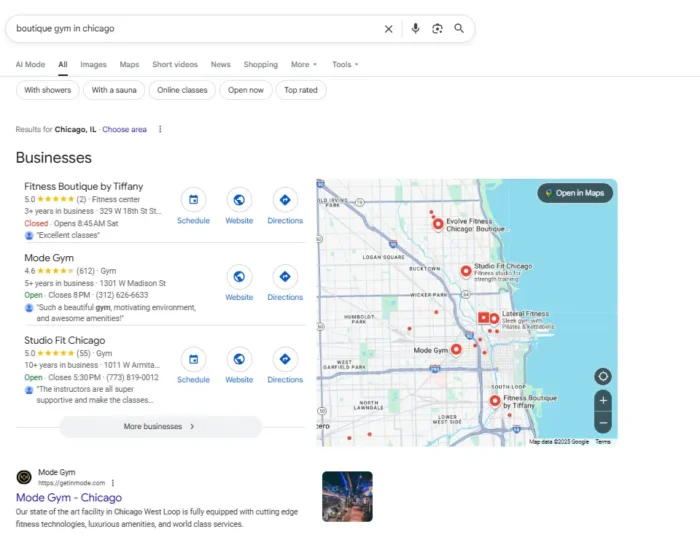Zoom out on the map with minus
This screenshot has height=540, width=700.
click(603, 422)
